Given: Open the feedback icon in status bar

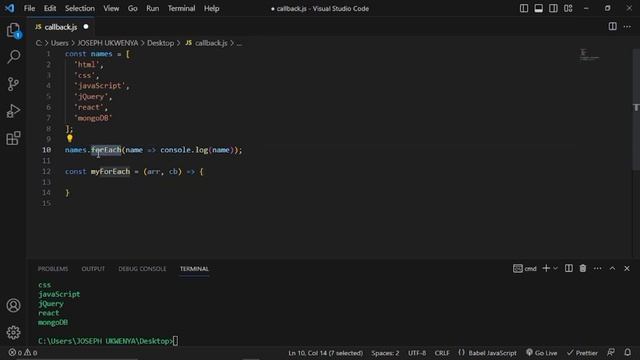Looking at the screenshot, I should pyautogui.click(x=611, y=352).
